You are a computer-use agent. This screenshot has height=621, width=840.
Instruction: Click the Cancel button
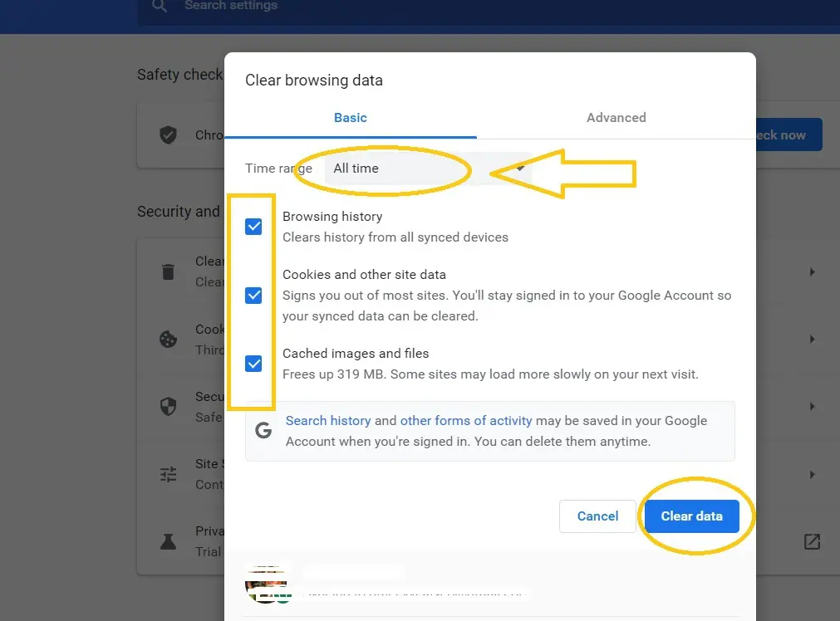click(597, 516)
